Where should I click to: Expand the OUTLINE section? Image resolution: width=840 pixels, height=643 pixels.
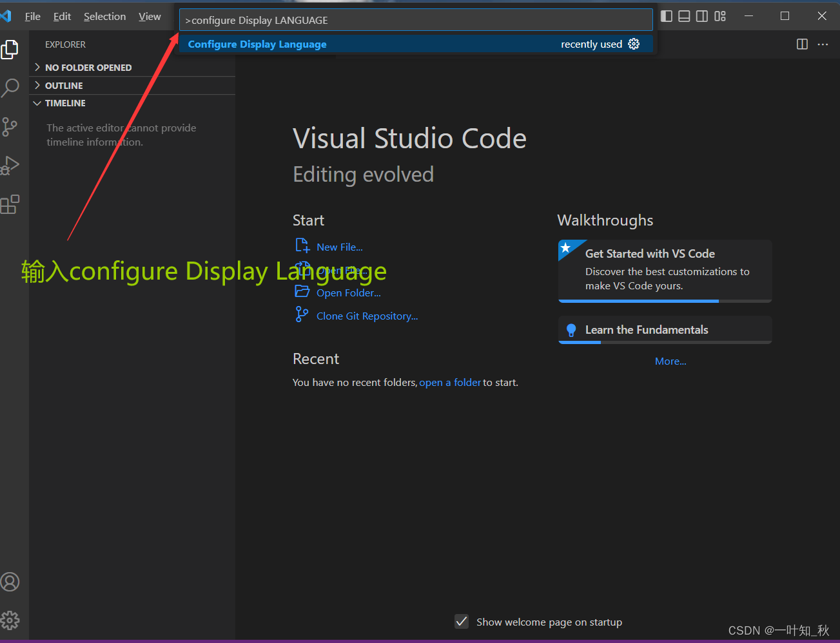[x=132, y=85]
